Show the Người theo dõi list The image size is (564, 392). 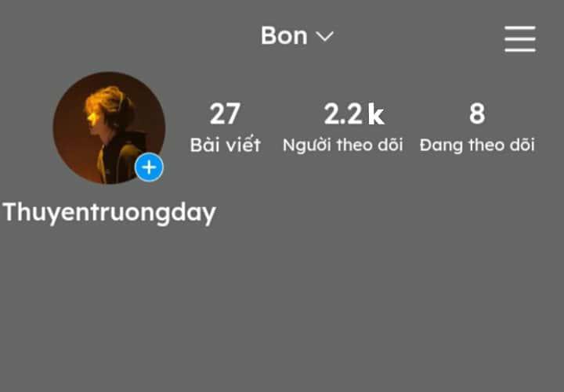[342, 145]
